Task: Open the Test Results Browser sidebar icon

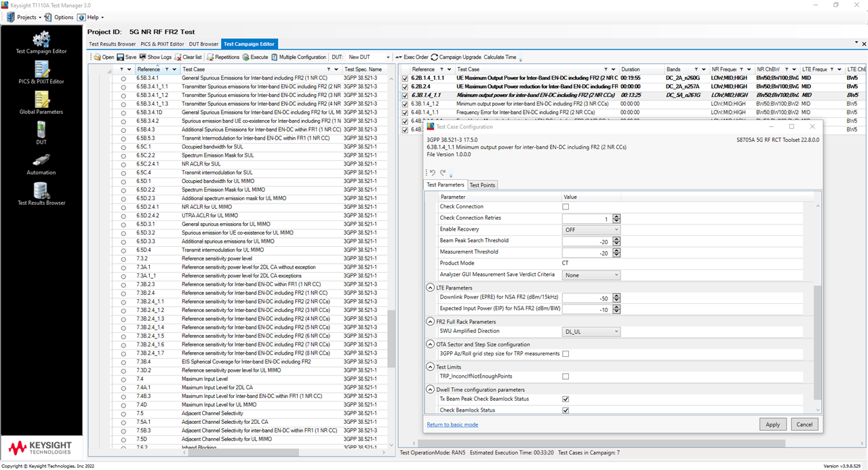Action: coord(41,193)
